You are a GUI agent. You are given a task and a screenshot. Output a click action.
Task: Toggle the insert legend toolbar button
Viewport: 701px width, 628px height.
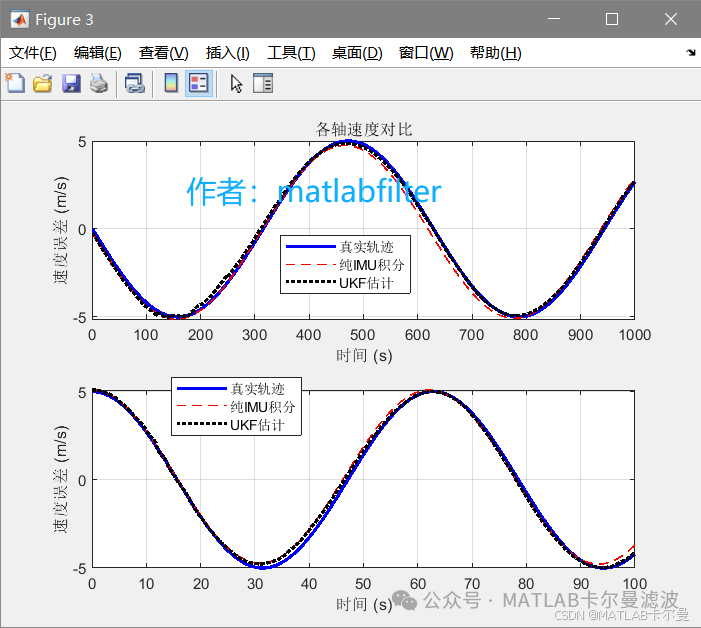click(198, 84)
